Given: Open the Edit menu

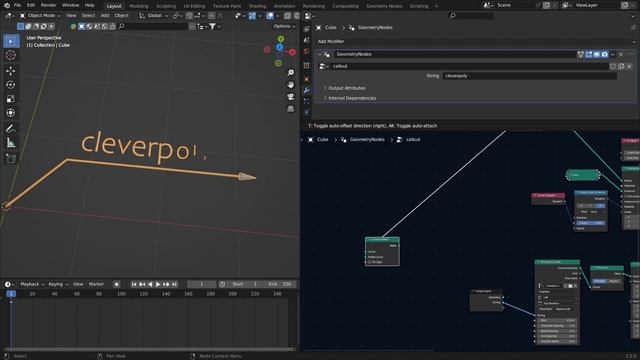Looking at the screenshot, I should tap(31, 5).
